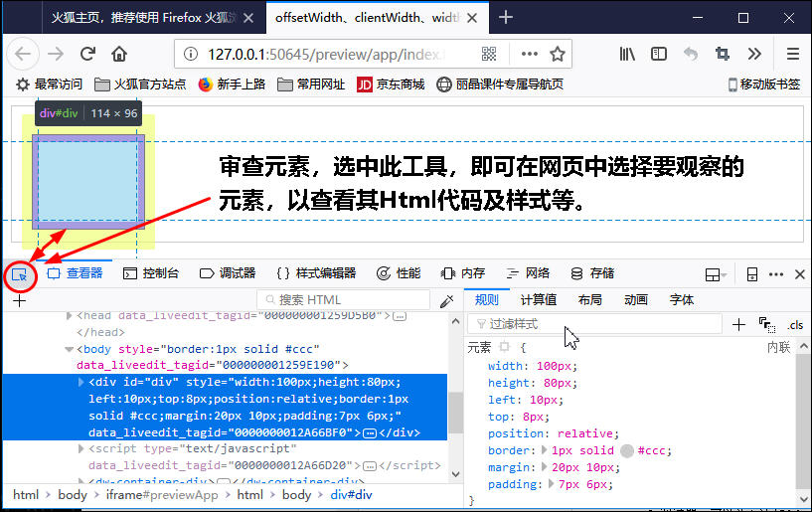
Task: Open devtools more options menu
Action: [x=776, y=274]
